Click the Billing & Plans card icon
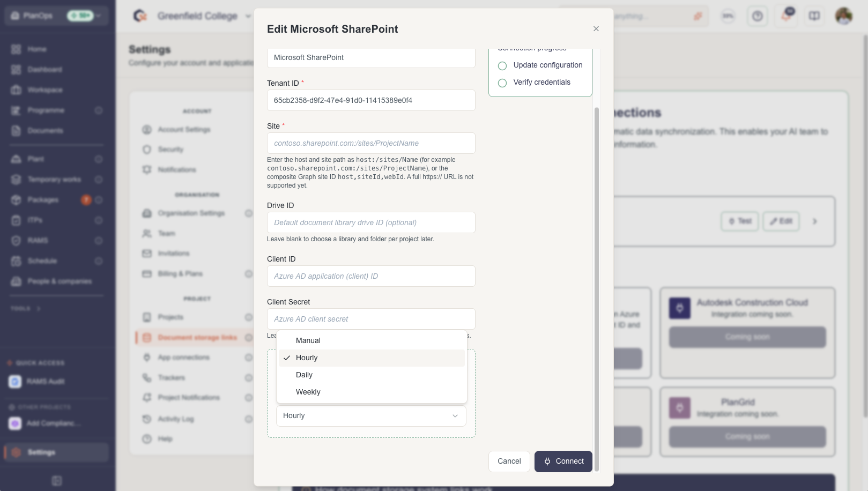The image size is (868, 491). (x=147, y=274)
